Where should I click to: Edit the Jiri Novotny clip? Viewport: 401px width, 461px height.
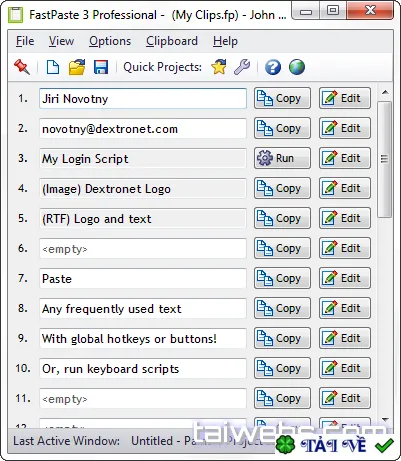(345, 98)
